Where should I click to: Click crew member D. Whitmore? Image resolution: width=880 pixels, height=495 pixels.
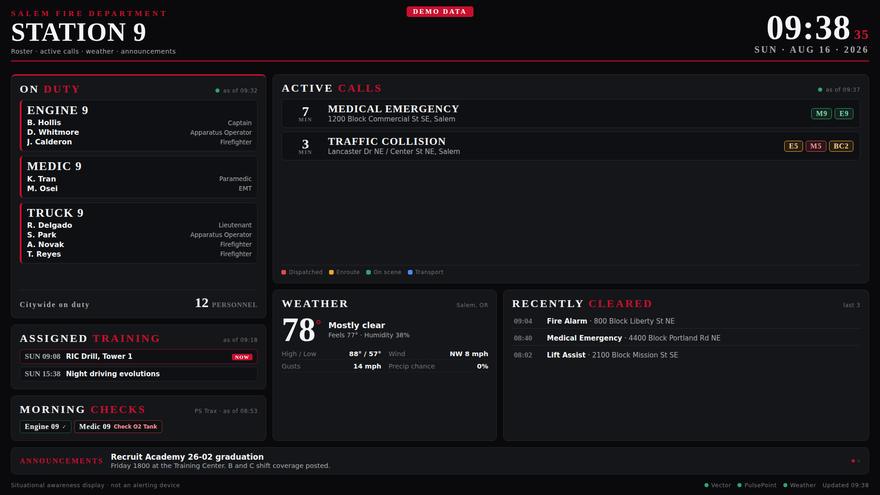(x=53, y=132)
